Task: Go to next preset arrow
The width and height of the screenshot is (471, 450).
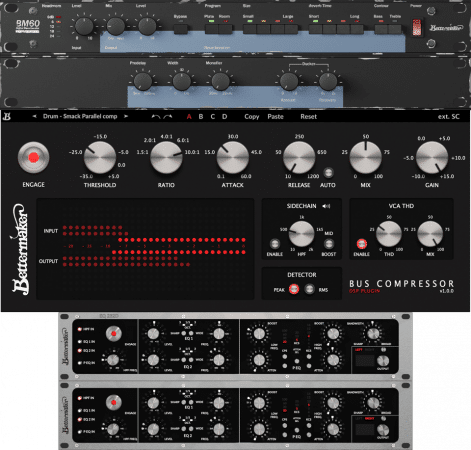Action: (x=126, y=116)
